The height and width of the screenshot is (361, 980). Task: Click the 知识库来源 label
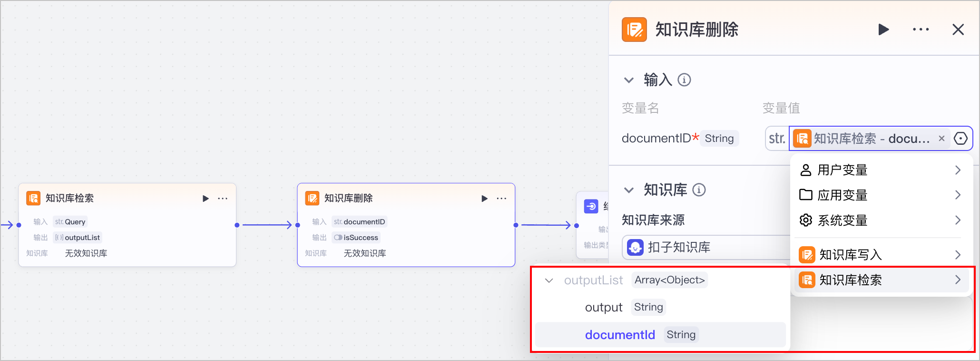click(653, 220)
